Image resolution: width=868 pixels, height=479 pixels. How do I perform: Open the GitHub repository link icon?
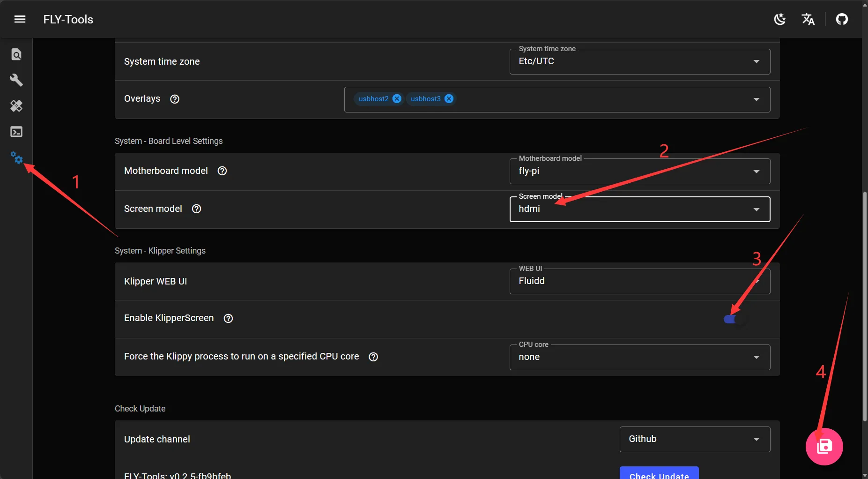(x=842, y=19)
